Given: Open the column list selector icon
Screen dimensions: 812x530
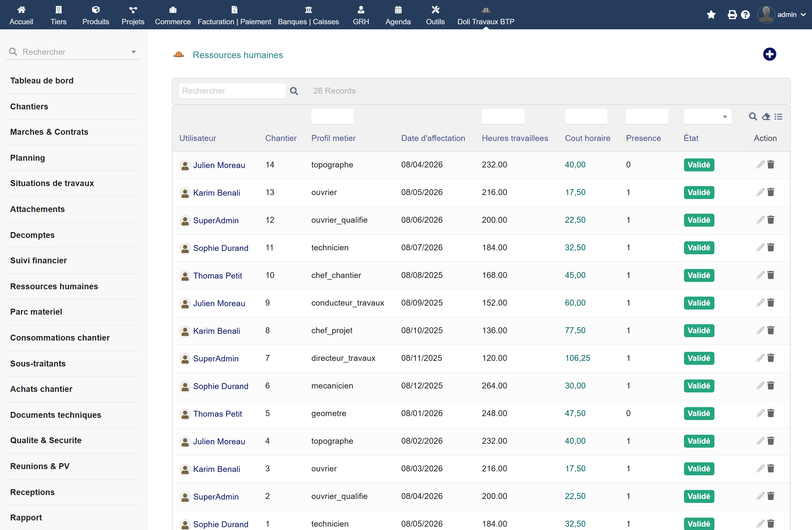Looking at the screenshot, I should click(x=778, y=117).
